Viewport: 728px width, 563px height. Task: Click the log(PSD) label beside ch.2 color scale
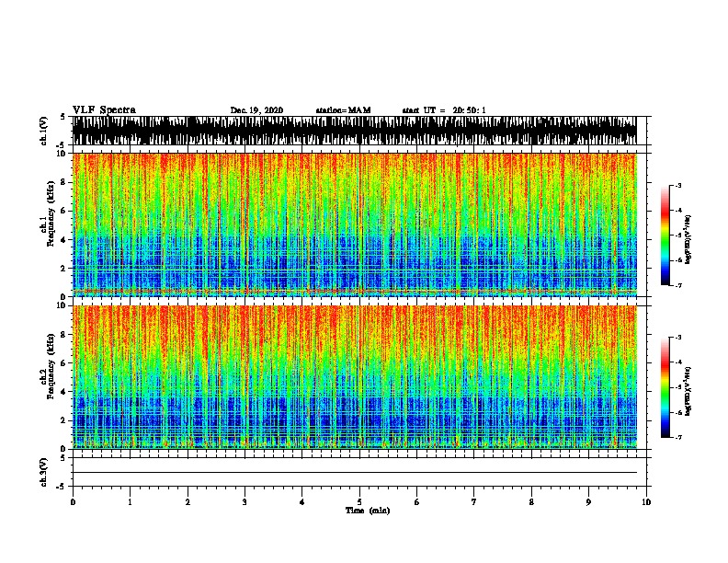pyautogui.click(x=688, y=391)
